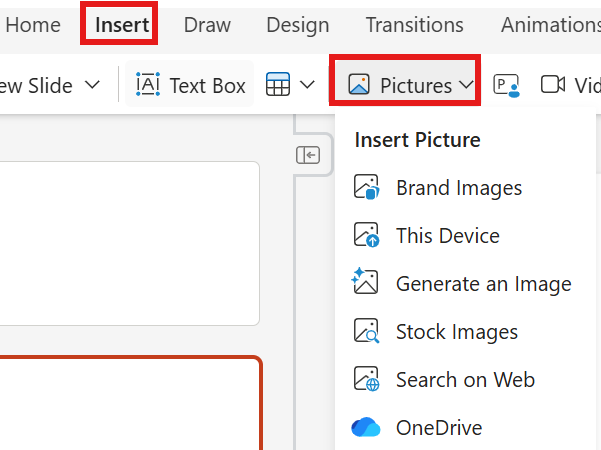Click the Insert Picture heading
This screenshot has width=601, height=450.
pos(417,140)
